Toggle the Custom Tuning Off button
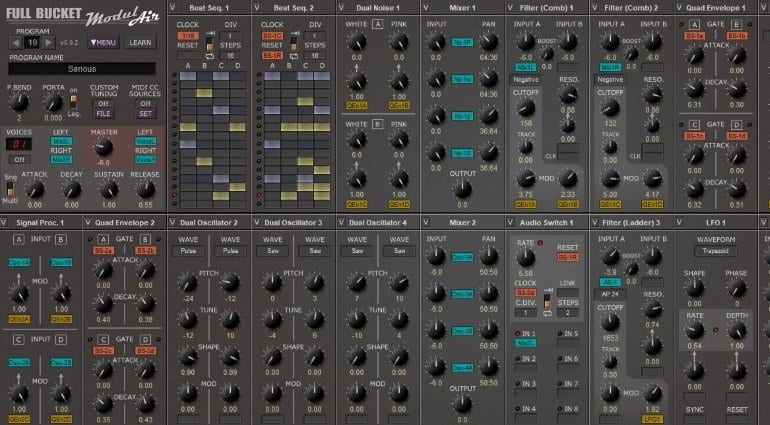The width and height of the screenshot is (770, 425). [x=103, y=104]
